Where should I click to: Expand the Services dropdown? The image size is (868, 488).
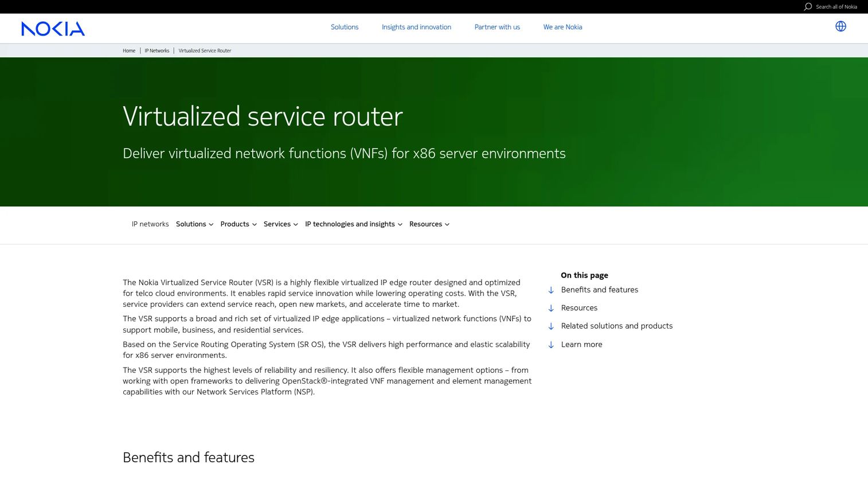coord(281,224)
